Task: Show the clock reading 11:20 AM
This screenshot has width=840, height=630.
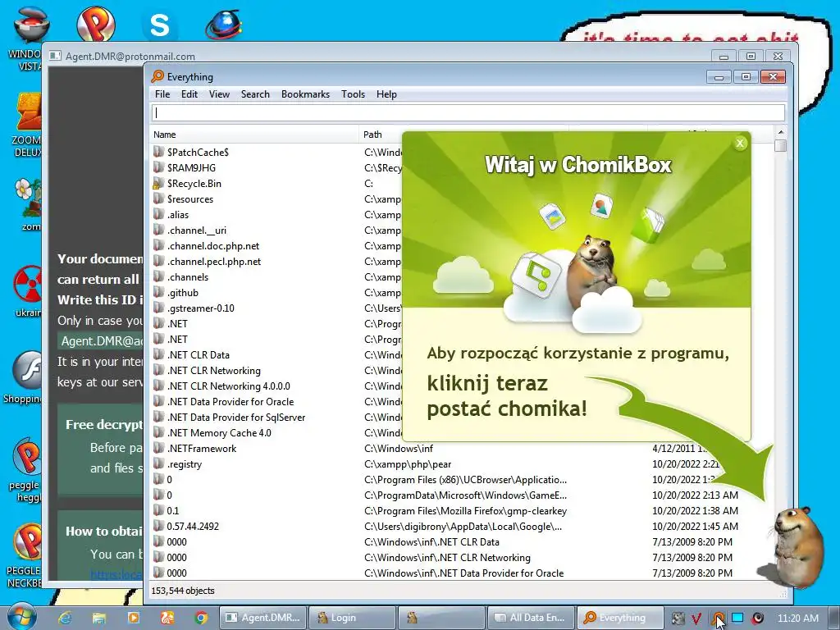Action: (x=797, y=618)
